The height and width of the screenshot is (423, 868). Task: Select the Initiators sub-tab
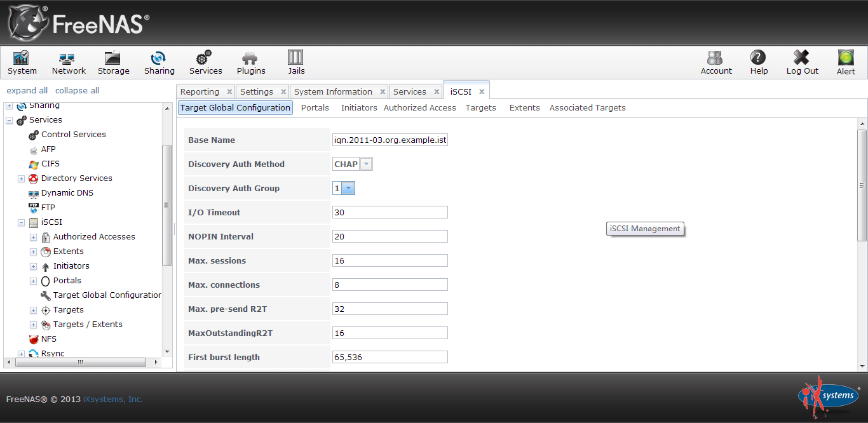pos(359,108)
